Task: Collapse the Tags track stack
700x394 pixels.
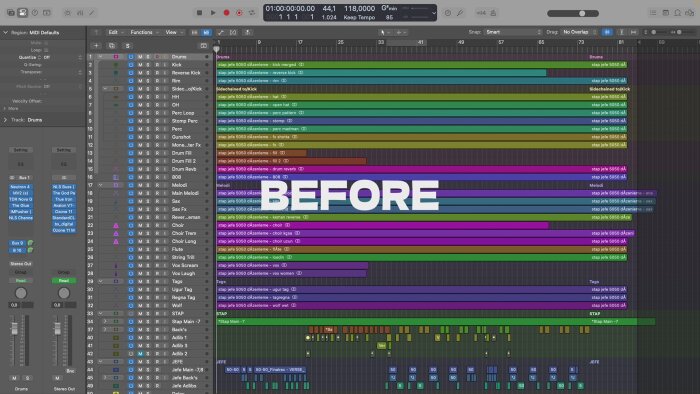Action: tap(100, 282)
